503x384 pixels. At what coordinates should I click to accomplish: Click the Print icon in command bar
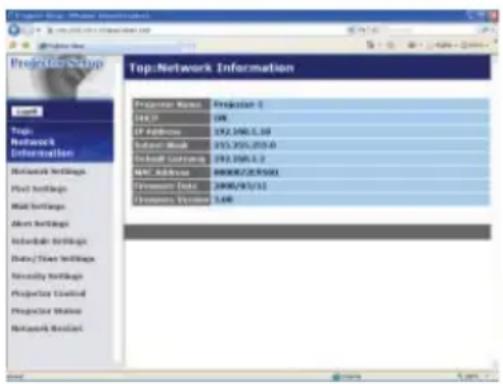click(412, 45)
